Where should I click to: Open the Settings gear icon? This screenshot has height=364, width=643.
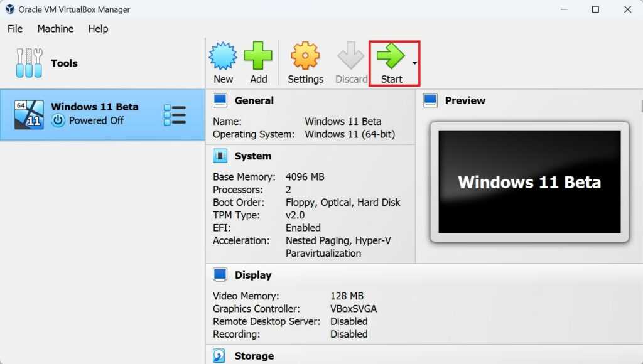click(x=305, y=56)
